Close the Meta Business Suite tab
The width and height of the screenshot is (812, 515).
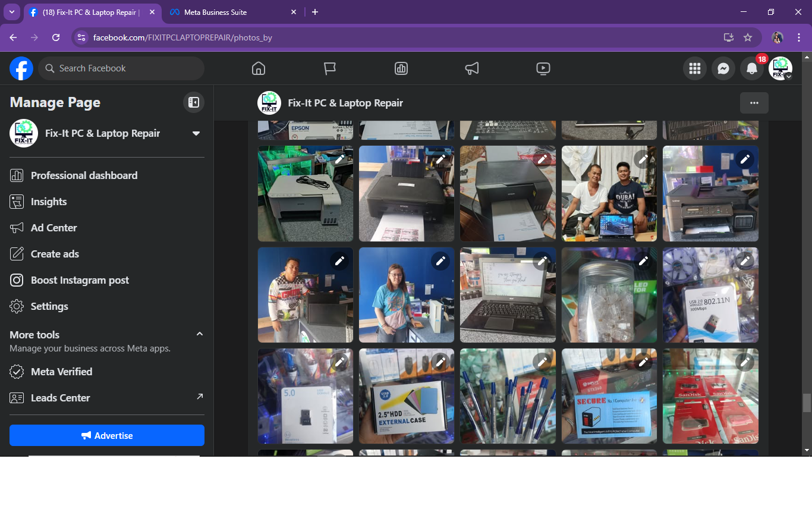click(x=294, y=12)
